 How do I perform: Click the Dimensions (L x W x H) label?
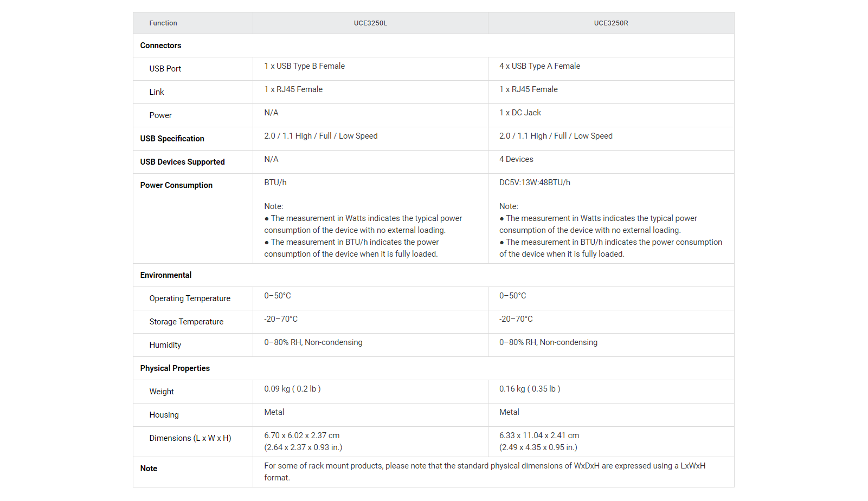pos(190,438)
